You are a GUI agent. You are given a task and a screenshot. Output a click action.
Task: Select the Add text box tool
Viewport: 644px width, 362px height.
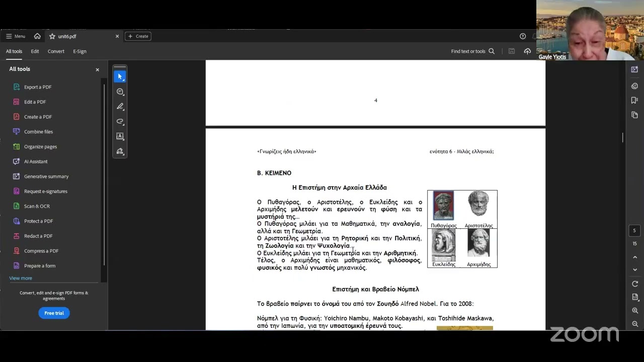120,136
